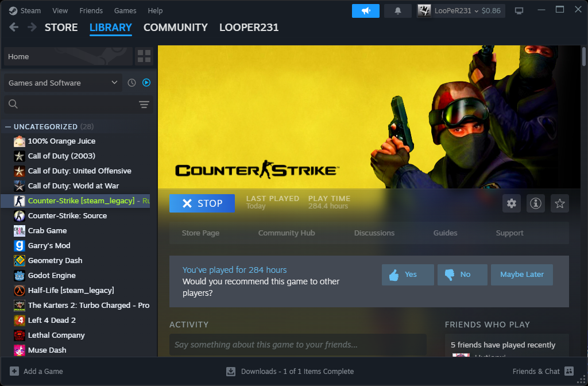Viewport: 588px width, 386px height.
Task: Click Yes to recommend the game
Action: tap(408, 275)
